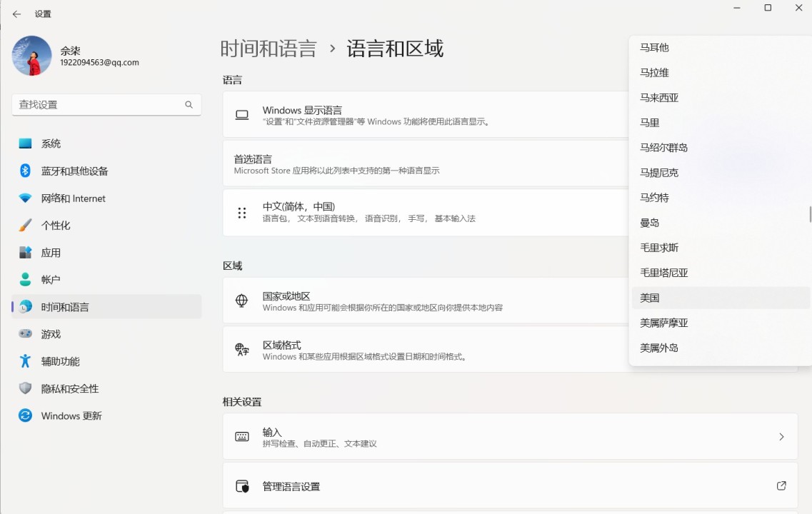The image size is (812, 514).
Task: Open 应用 apps icon
Action: pos(25,253)
